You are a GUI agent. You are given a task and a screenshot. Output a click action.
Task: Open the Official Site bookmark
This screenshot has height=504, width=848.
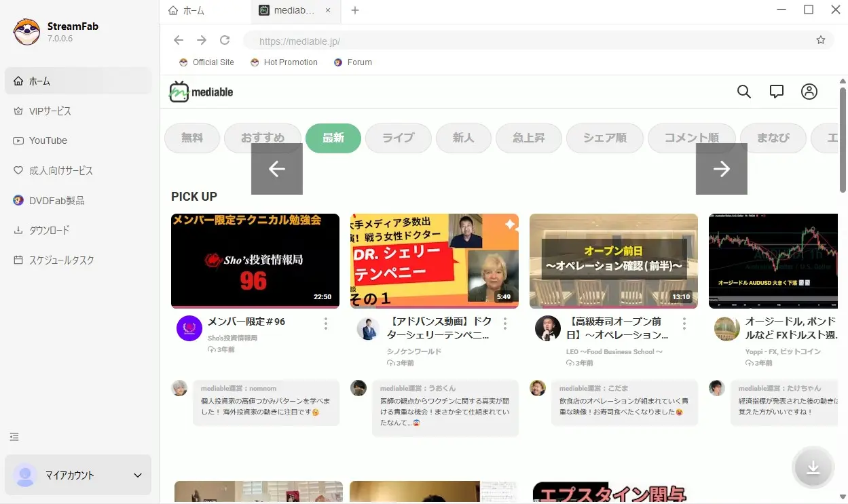[x=206, y=62]
